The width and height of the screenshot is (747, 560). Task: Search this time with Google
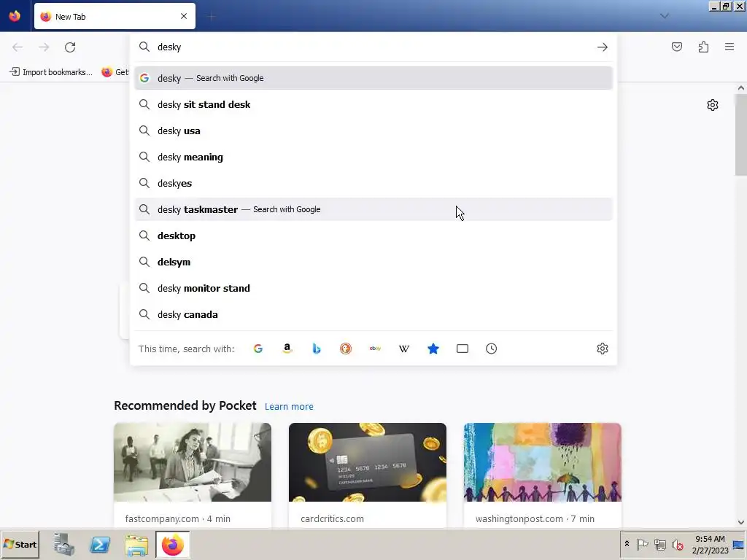pos(258,349)
